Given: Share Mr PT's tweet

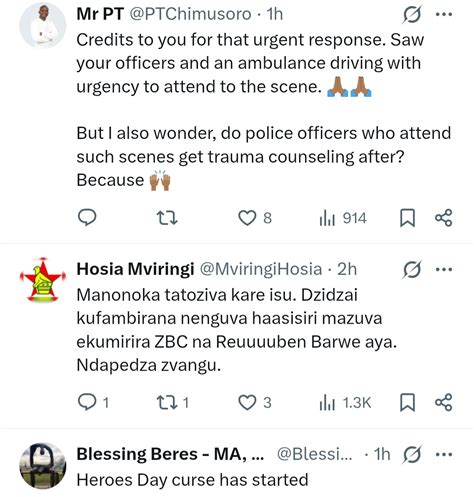Looking at the screenshot, I should pos(444,218).
